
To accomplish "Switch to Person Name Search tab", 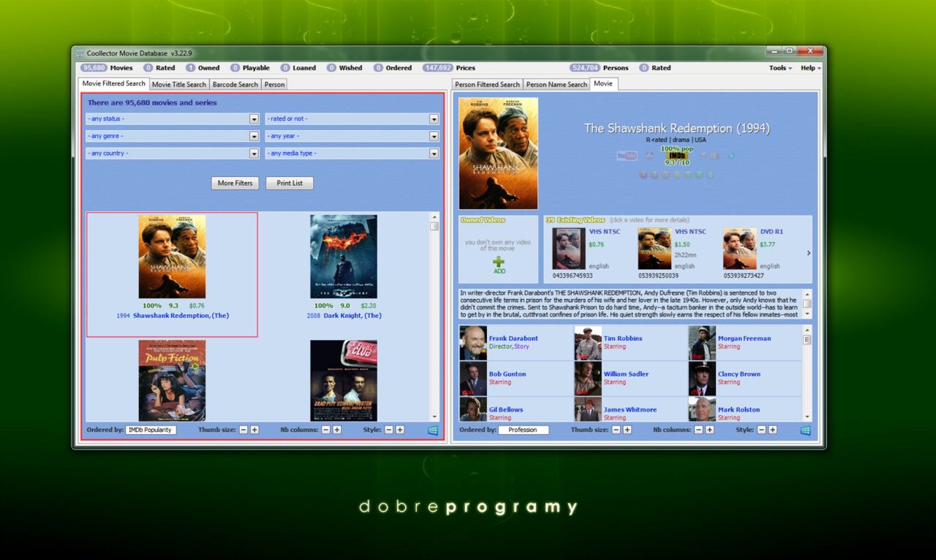I will (556, 84).
